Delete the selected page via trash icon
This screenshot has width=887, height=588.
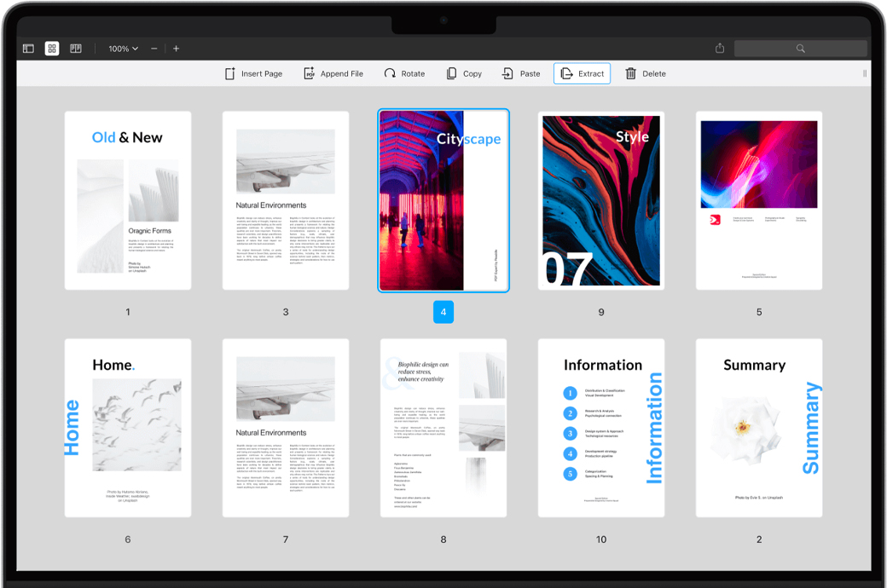(x=645, y=74)
